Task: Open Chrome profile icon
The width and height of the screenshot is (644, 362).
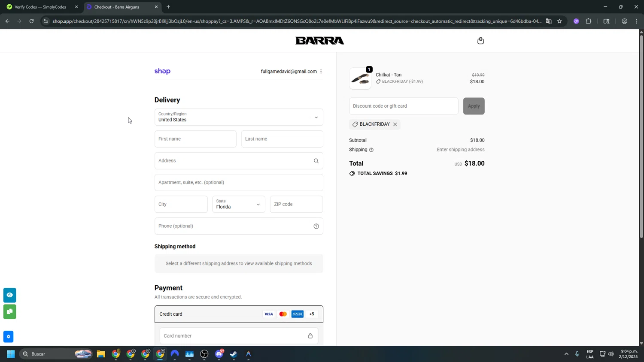Action: (x=624, y=21)
